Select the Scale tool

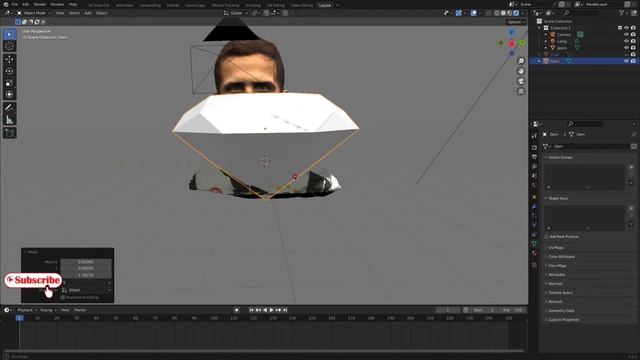point(9,83)
